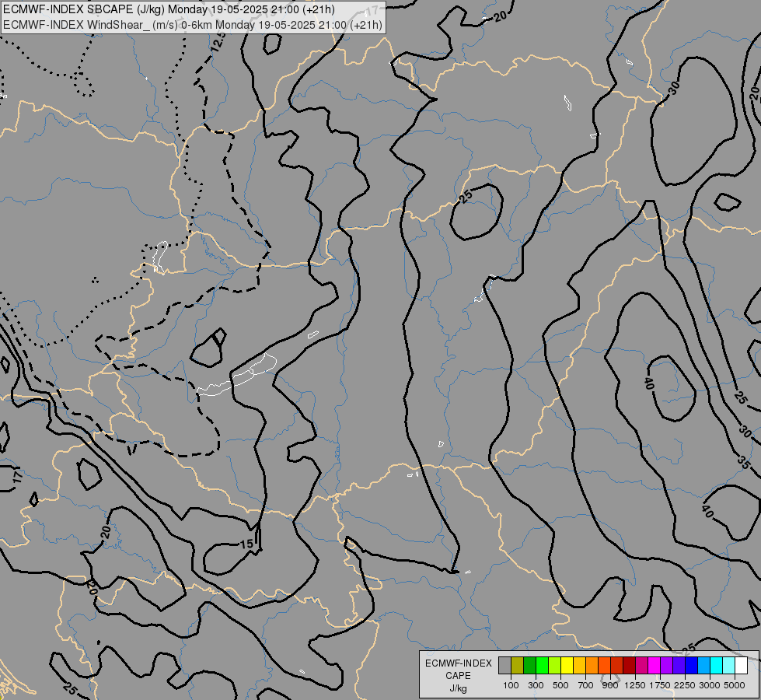
Task: Click the pure yellow legend swatch
Action: [x=567, y=666]
